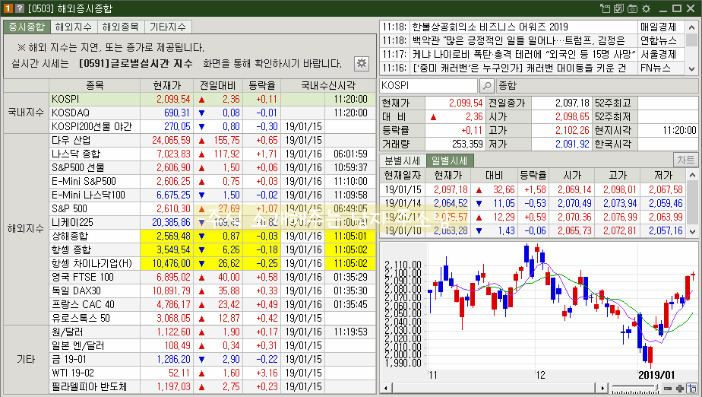The width and height of the screenshot is (702, 397).
Task: Select the 나스닥 종합 row
Action: (x=212, y=154)
